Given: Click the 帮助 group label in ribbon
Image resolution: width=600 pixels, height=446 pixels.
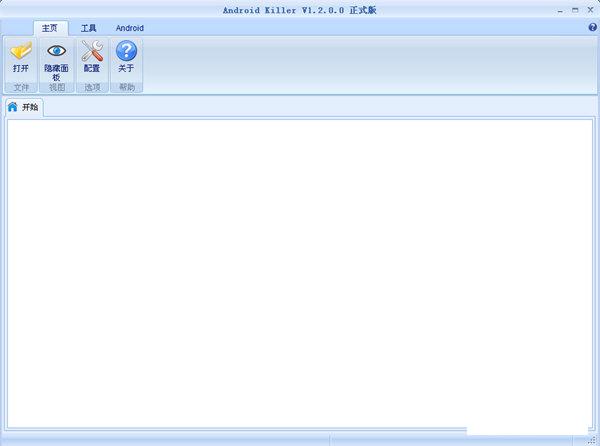Looking at the screenshot, I should (x=126, y=88).
